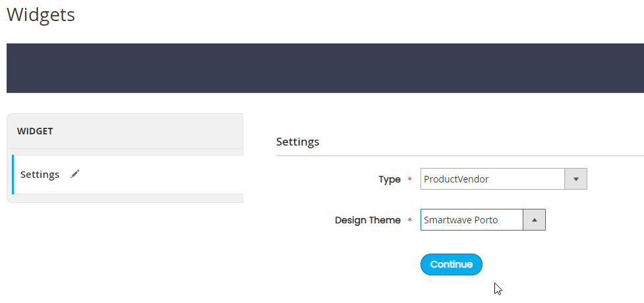
Task: Click the dark header bar under Widgets
Action: pos(325,68)
